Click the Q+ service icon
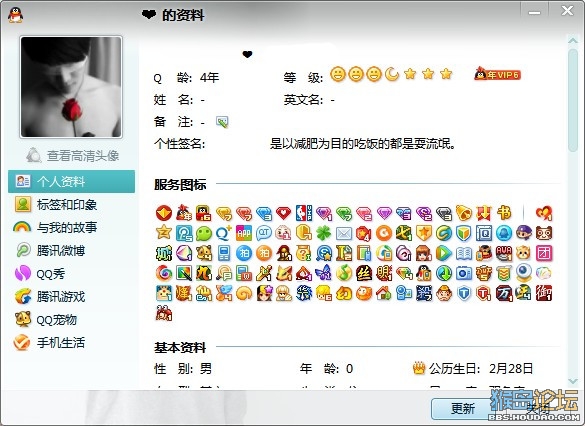The height and width of the screenshot is (426, 585). click(224, 233)
